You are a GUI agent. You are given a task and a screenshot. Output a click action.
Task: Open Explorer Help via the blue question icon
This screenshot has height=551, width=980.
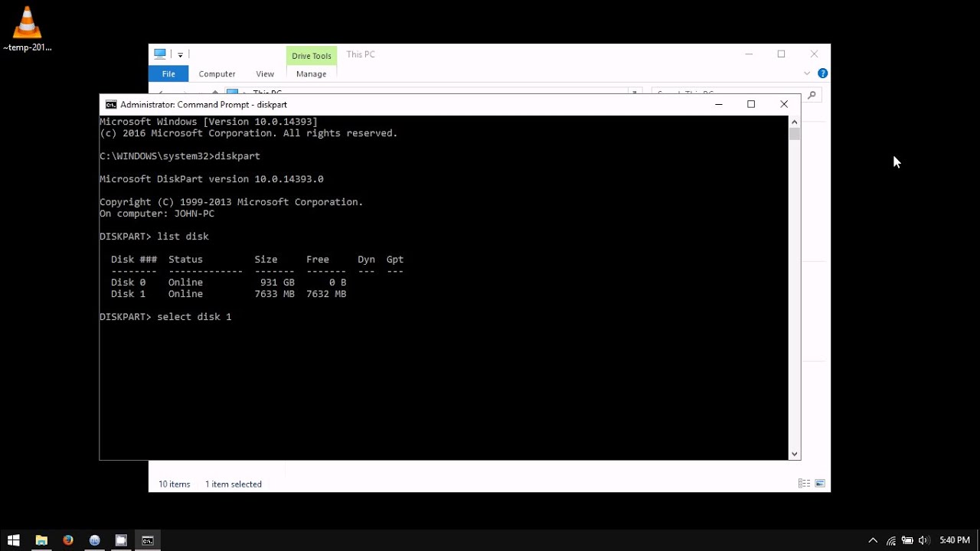pos(822,73)
